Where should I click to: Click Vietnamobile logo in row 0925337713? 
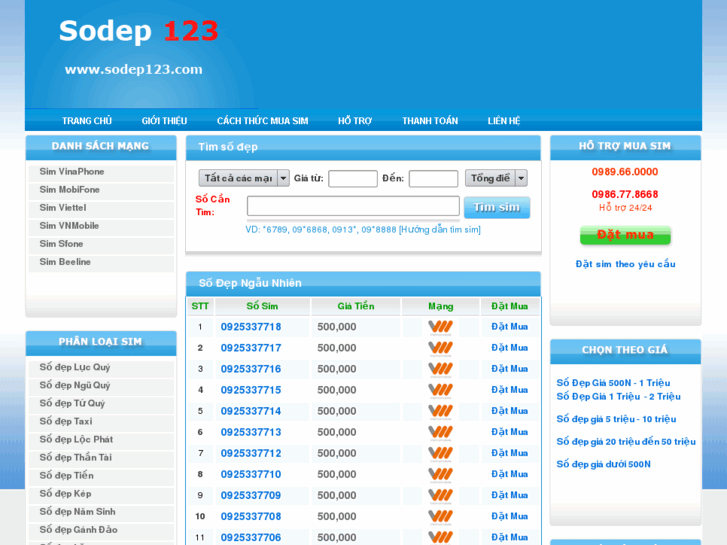click(440, 433)
